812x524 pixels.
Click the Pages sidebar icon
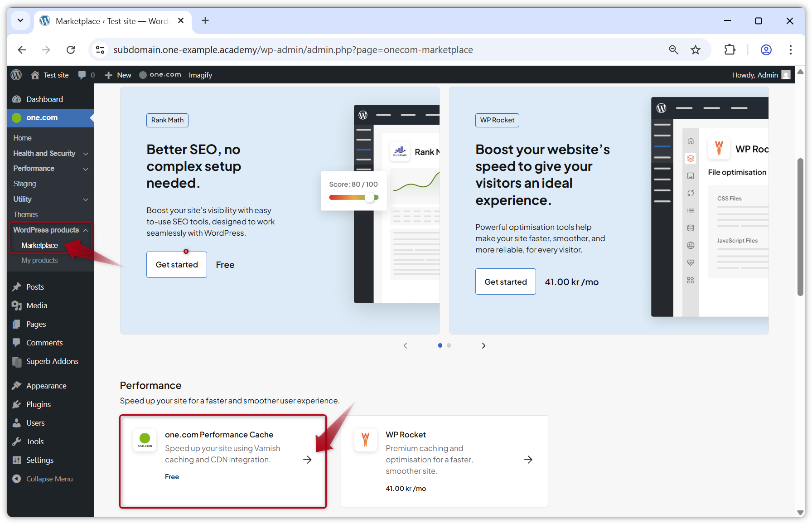(17, 324)
